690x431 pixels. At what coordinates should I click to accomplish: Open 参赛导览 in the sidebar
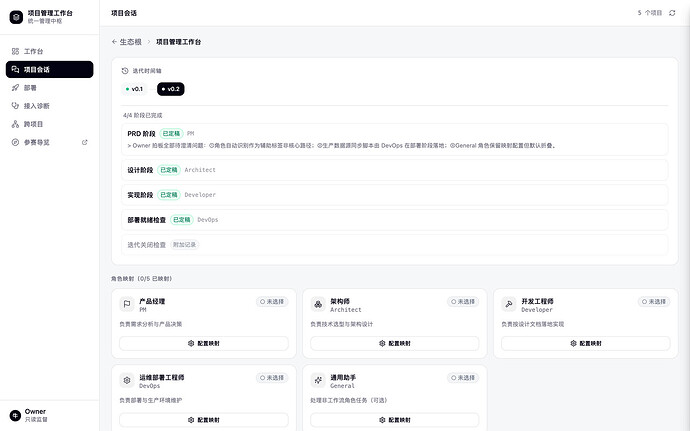(49, 142)
